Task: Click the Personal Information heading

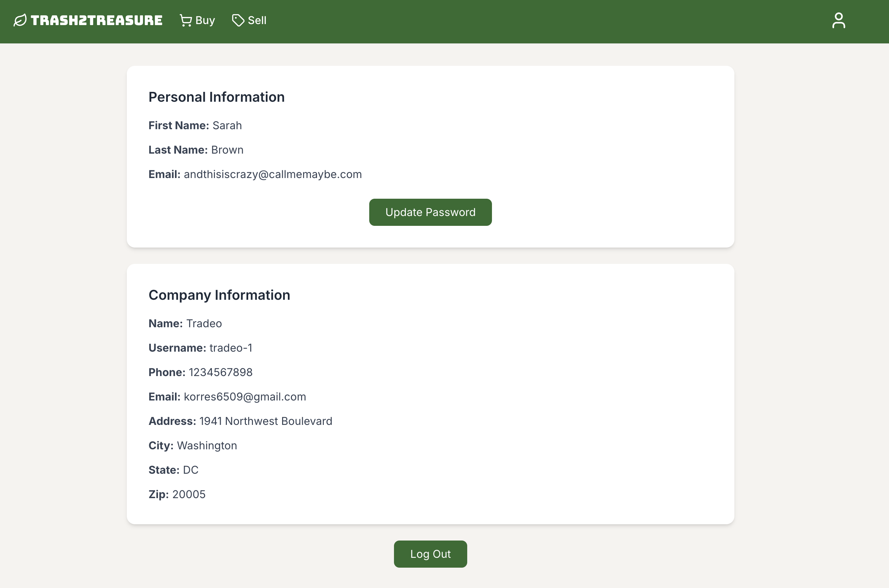Action: 216,97
